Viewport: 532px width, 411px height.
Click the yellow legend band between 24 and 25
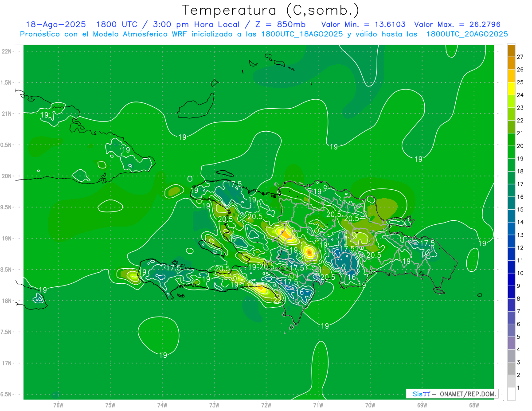click(x=511, y=89)
